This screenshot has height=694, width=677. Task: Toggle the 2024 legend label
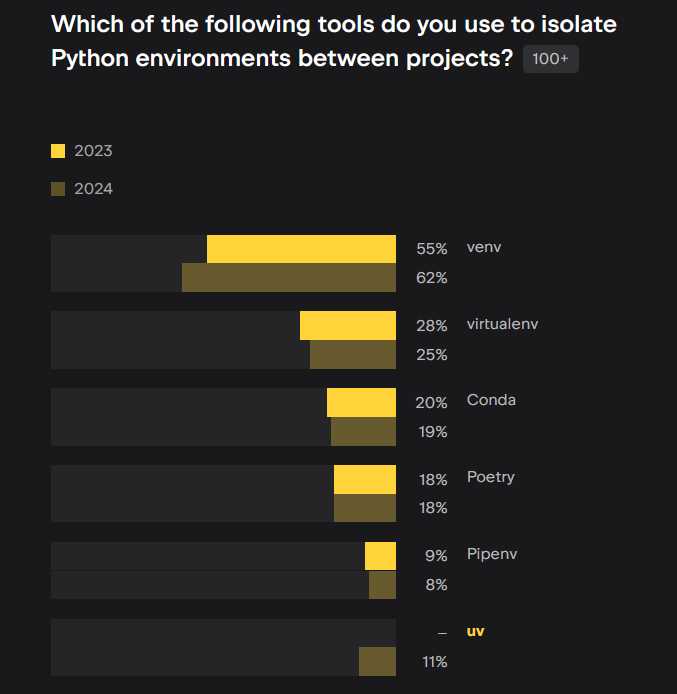[93, 188]
